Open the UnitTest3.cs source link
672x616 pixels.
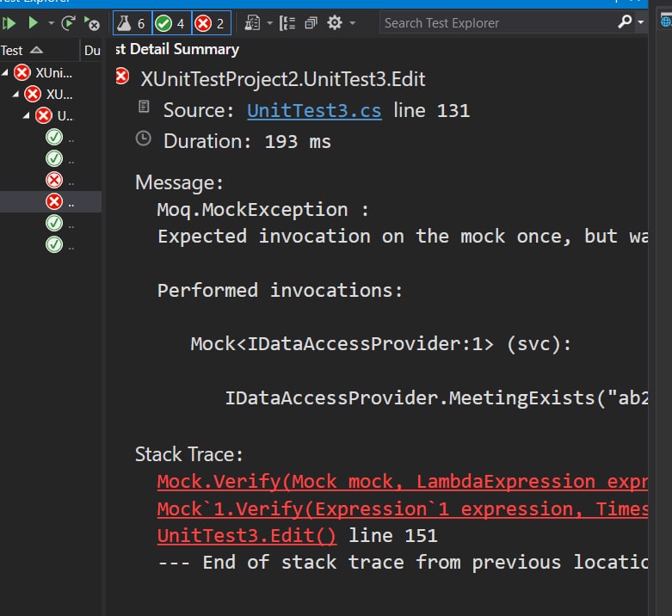314,110
